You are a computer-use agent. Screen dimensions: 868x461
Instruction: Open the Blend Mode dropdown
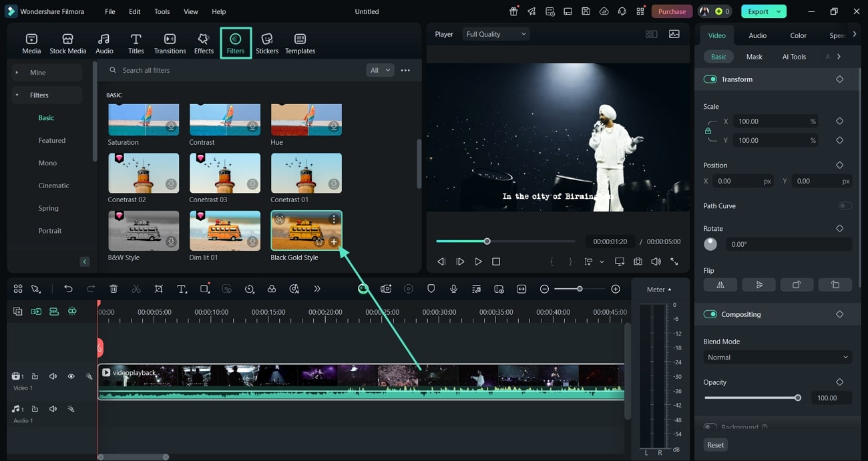[x=777, y=358]
